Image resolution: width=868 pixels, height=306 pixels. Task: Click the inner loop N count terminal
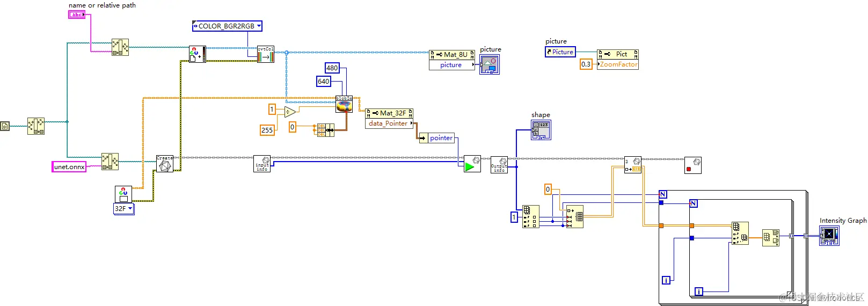[694, 203]
